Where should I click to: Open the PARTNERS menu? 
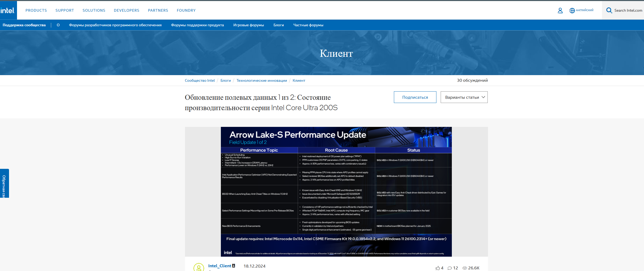158,10
